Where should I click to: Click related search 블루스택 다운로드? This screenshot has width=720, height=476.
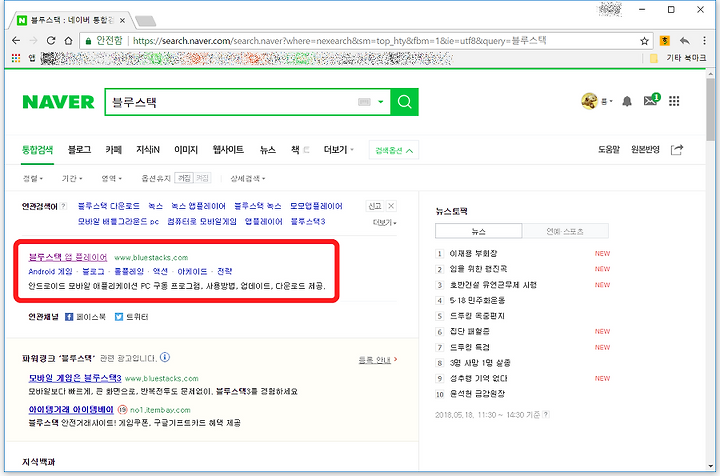coord(109,206)
